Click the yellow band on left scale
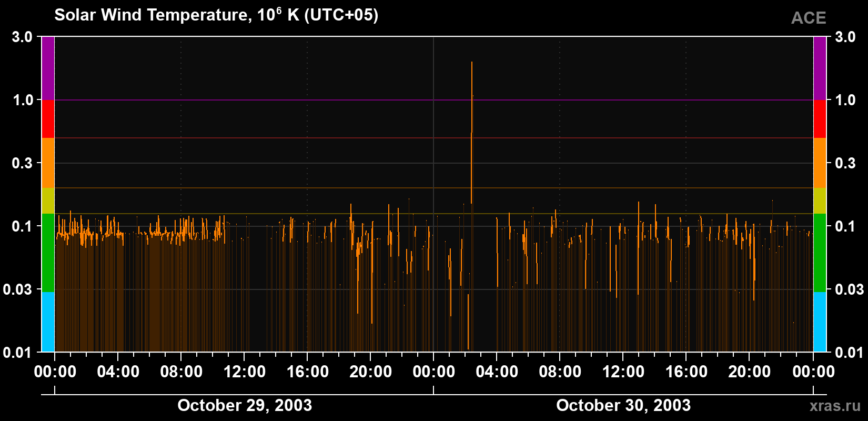Screen dimensions: 868x421 pos(48,201)
